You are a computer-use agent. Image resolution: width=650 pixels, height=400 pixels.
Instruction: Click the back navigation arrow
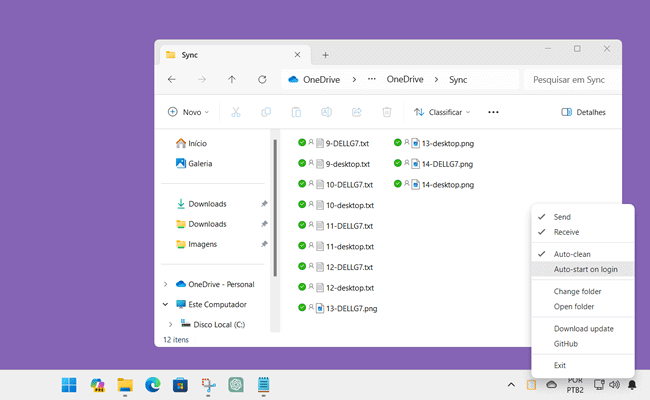click(172, 79)
